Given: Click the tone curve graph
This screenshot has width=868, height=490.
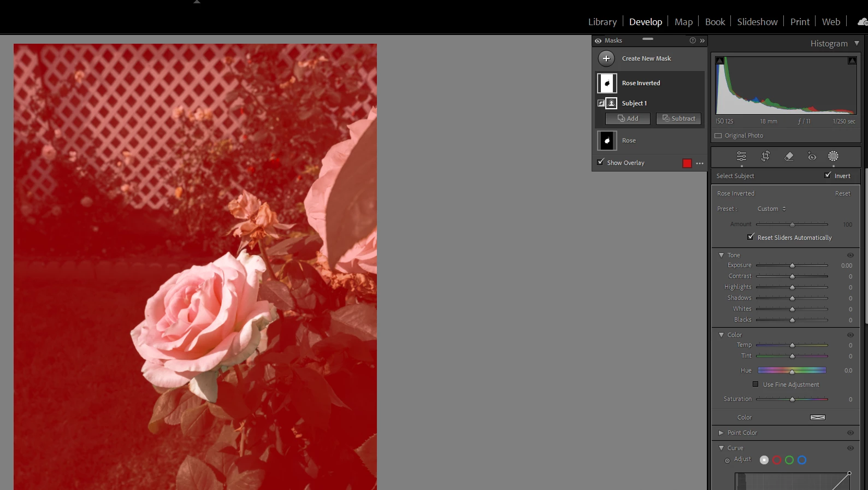Looking at the screenshot, I should pos(793,481).
